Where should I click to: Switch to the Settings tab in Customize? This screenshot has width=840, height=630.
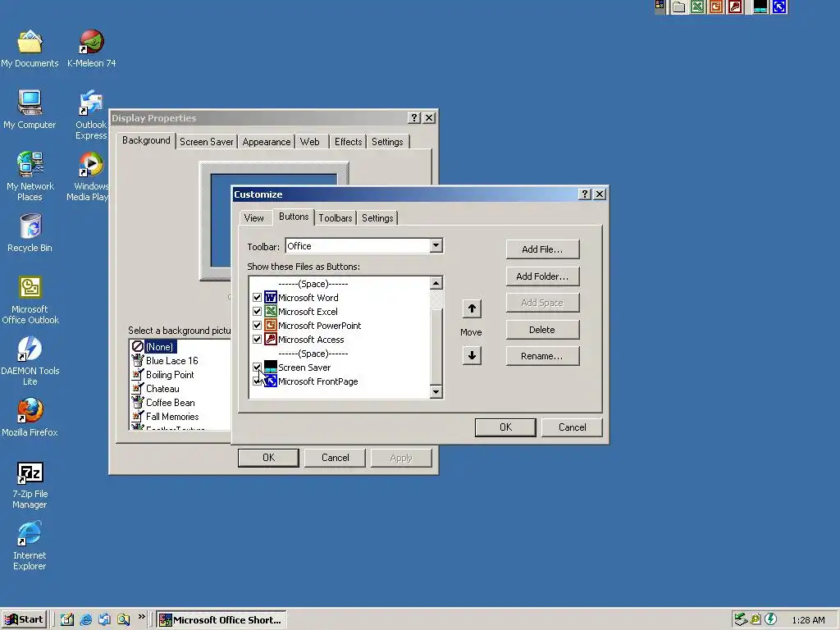377,218
